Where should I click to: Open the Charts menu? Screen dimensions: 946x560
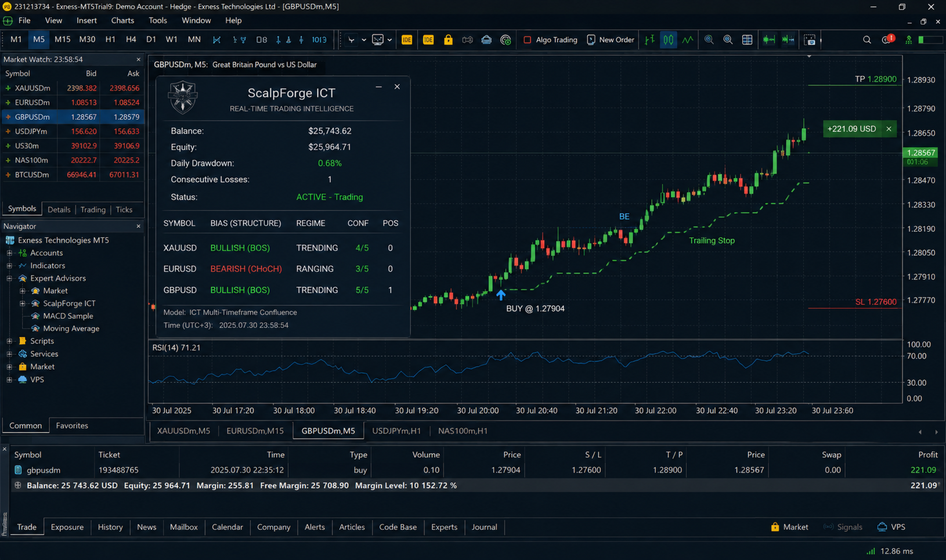pyautogui.click(x=122, y=20)
